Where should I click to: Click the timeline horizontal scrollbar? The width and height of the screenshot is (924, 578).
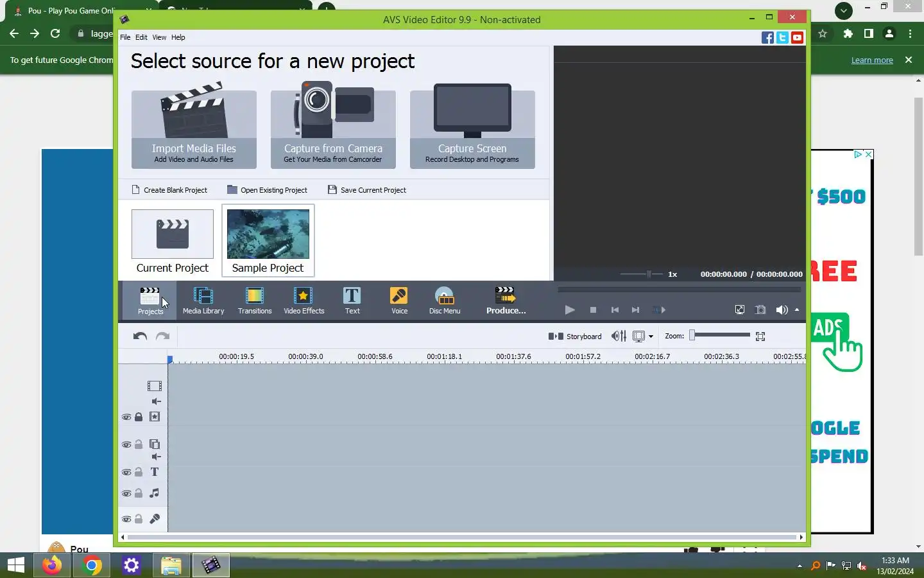(462, 537)
